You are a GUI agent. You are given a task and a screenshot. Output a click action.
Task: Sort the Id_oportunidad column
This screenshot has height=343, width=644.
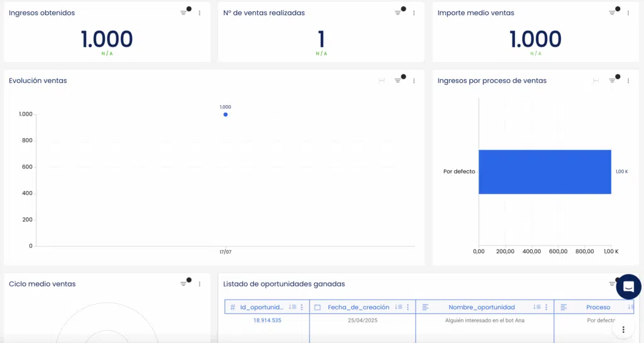[x=292, y=307]
